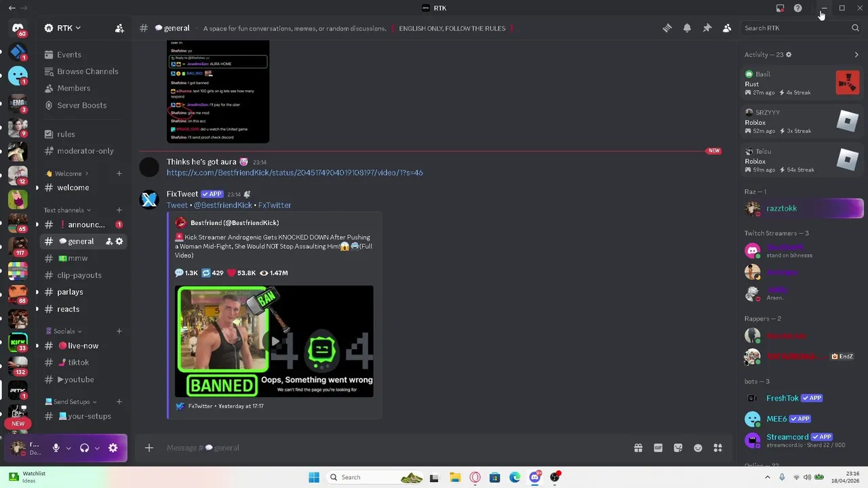Add channel to the Send Setups category
This screenshot has height=488, width=868.
(x=119, y=402)
